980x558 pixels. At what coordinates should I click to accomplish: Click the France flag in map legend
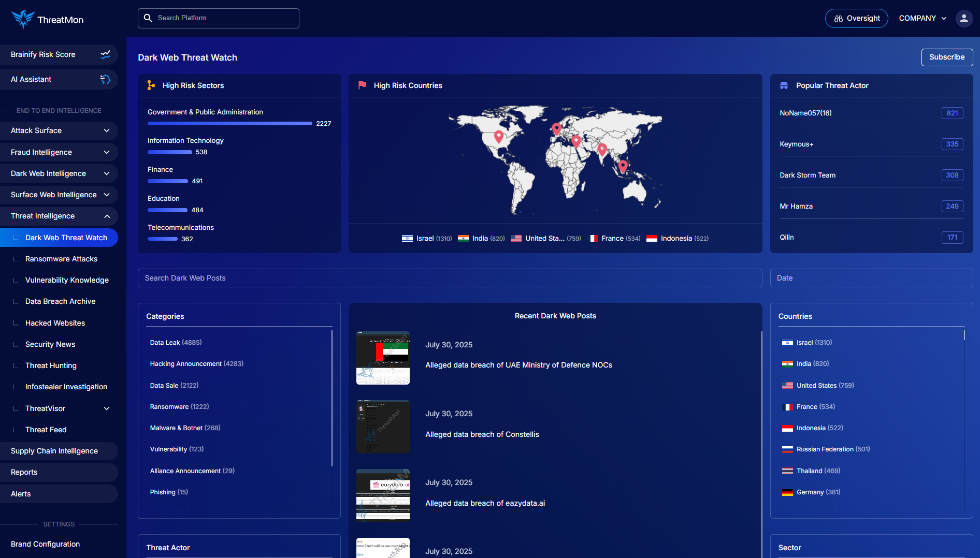[593, 239]
